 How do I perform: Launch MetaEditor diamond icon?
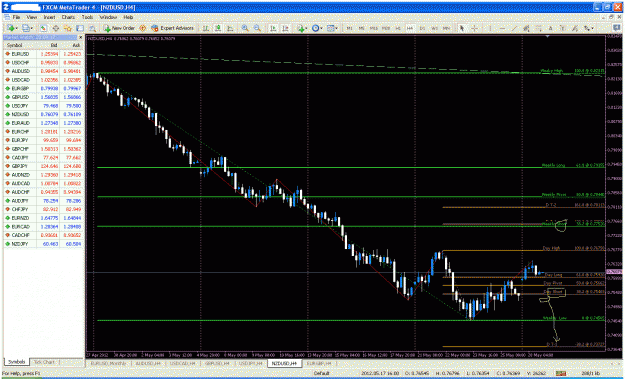click(x=142, y=28)
